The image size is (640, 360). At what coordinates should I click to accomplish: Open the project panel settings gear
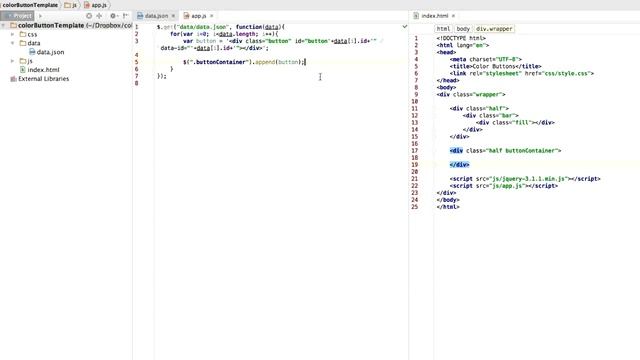(x=113, y=16)
